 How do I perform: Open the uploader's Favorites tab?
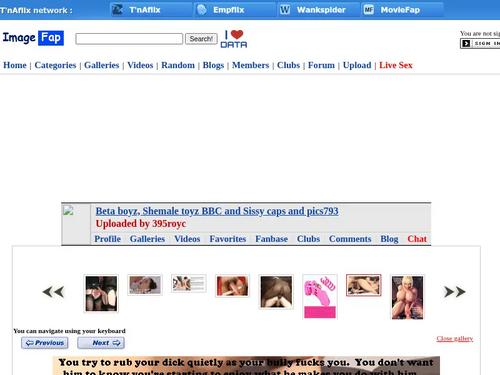[228, 239]
